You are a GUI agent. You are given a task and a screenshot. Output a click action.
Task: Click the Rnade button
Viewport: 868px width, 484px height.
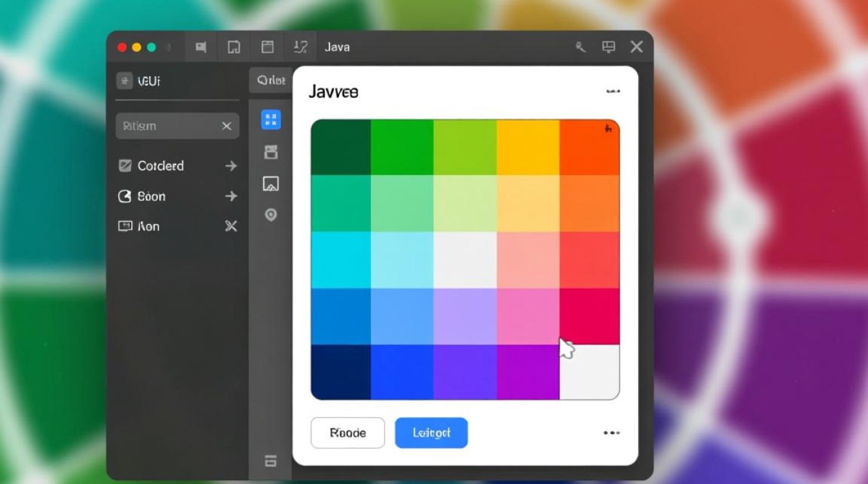tap(347, 432)
